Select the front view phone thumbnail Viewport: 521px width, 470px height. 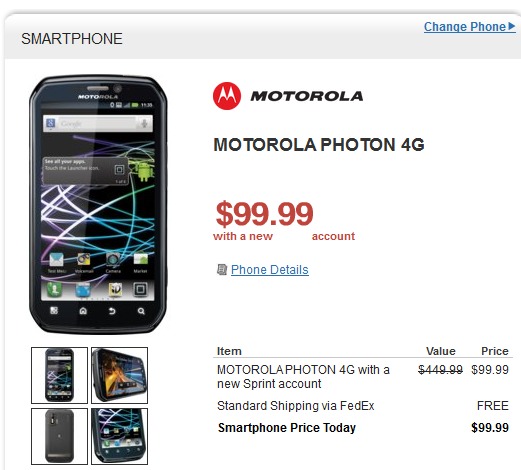pyautogui.click(x=59, y=375)
